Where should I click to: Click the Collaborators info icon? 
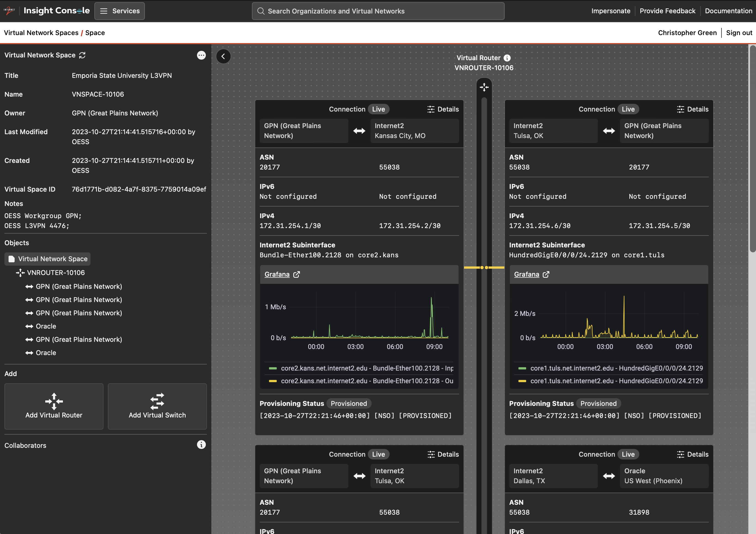point(201,445)
